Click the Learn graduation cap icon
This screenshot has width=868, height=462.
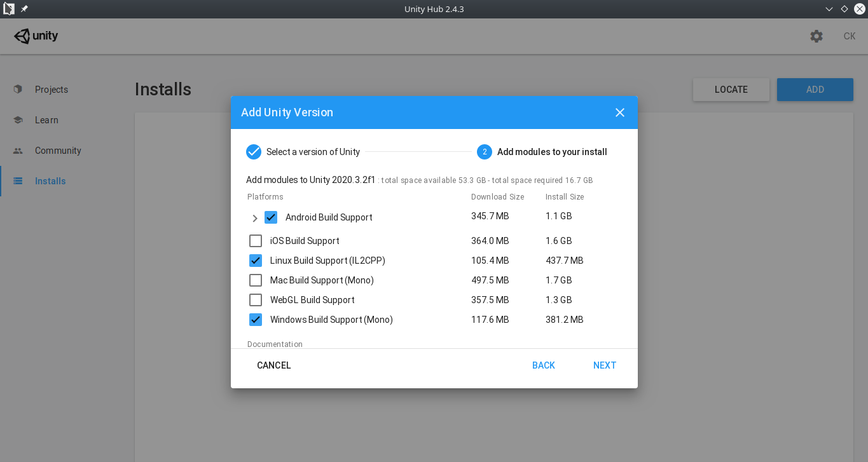tap(18, 120)
